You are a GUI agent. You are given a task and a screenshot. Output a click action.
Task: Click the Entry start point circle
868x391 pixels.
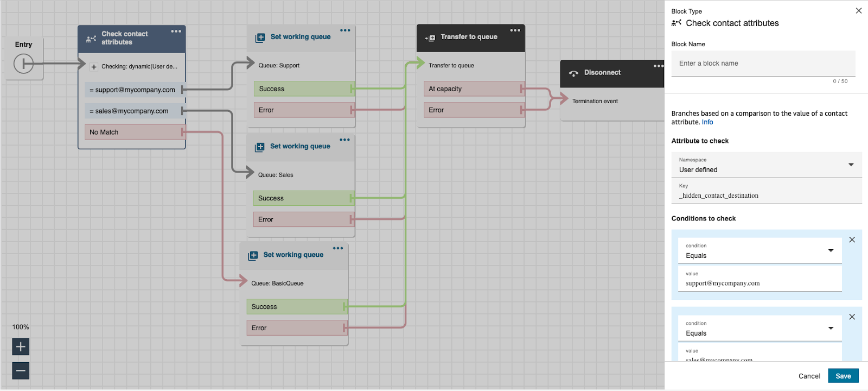[23, 64]
